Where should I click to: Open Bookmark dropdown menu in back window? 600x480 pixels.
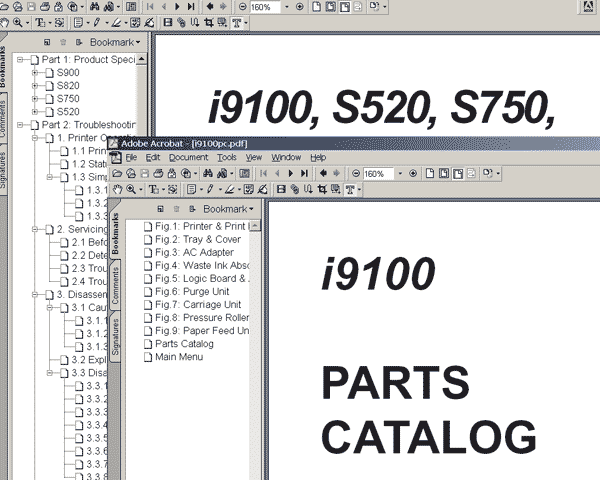coord(115,42)
